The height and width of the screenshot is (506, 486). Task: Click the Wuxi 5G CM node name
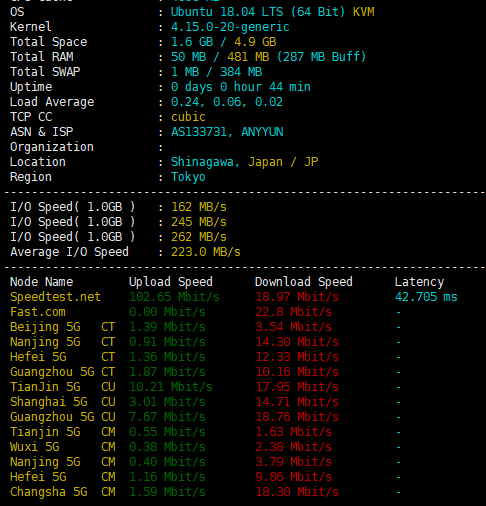[63, 447]
